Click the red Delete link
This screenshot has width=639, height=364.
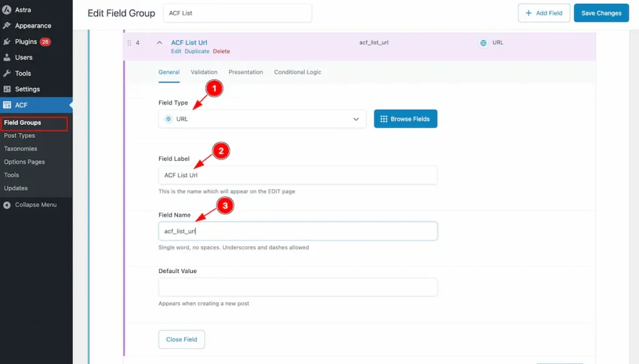click(x=222, y=51)
